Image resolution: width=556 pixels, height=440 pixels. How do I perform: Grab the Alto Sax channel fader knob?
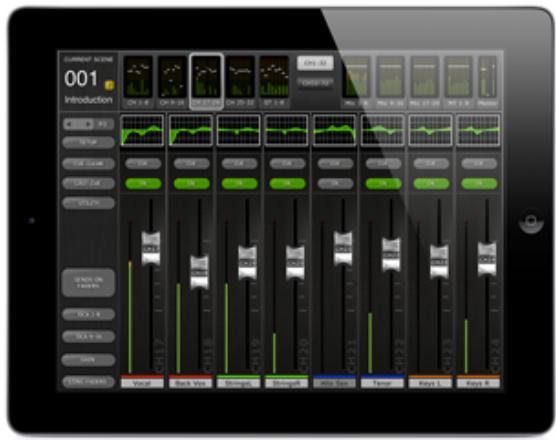tap(343, 249)
